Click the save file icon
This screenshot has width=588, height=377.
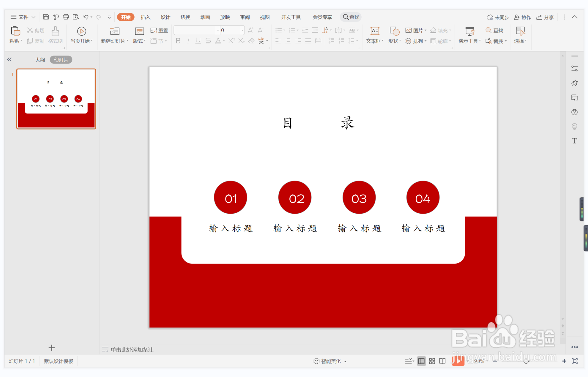tap(46, 17)
